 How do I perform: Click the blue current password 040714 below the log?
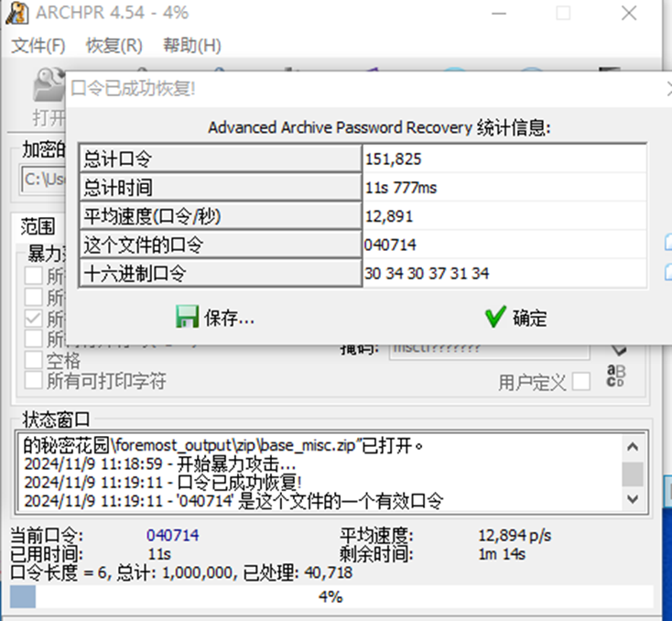pos(173,535)
